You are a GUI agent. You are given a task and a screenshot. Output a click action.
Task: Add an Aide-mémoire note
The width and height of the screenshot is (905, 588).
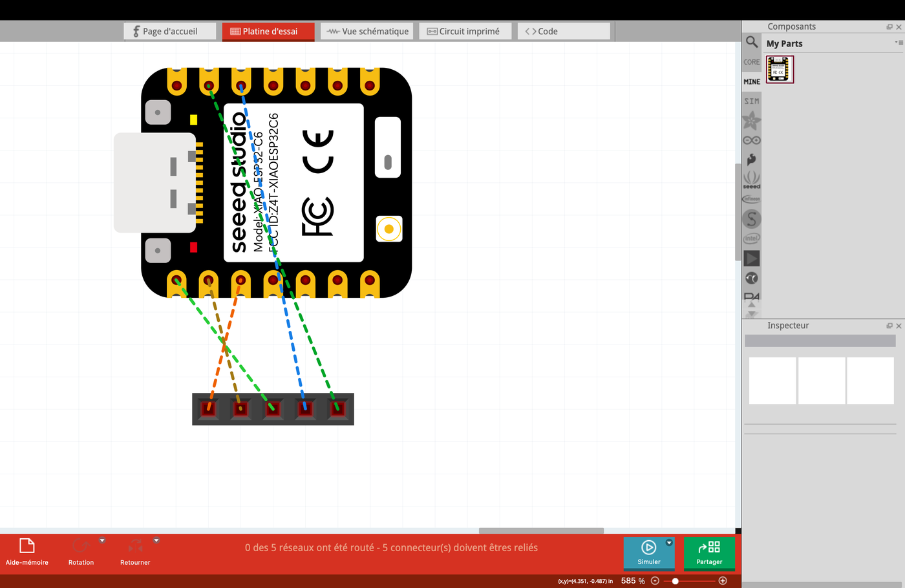click(x=27, y=551)
